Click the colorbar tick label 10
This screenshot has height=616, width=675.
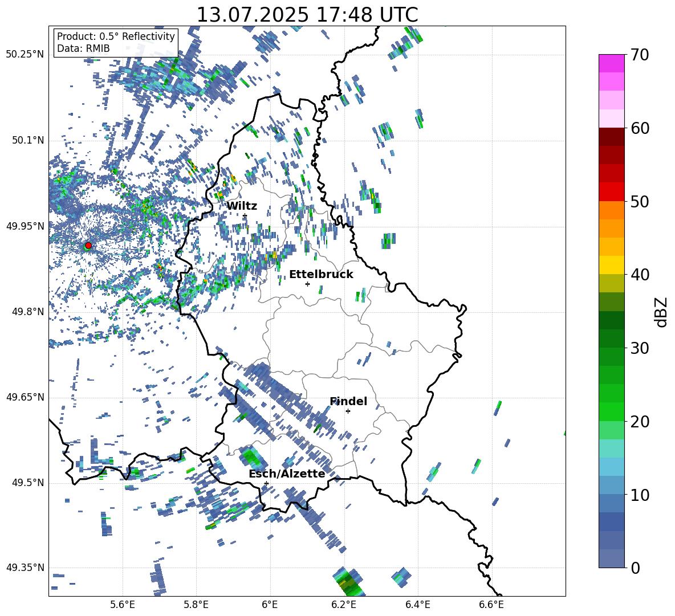point(640,495)
